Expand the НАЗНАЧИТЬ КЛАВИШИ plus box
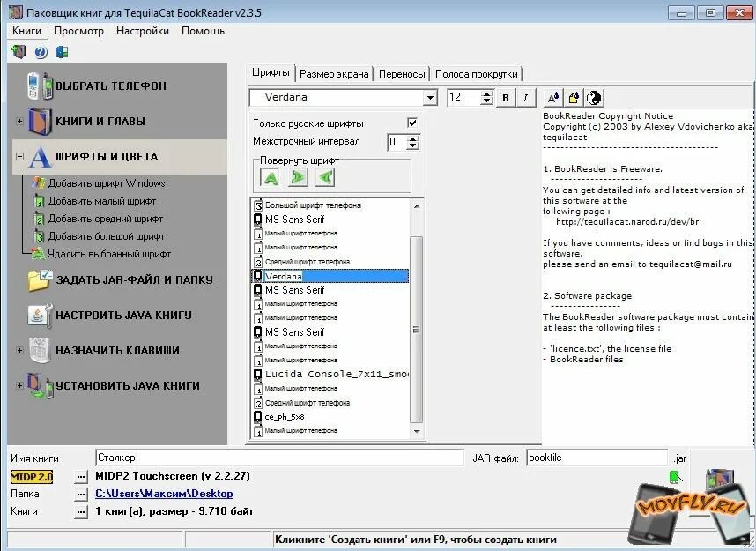 [x=19, y=350]
